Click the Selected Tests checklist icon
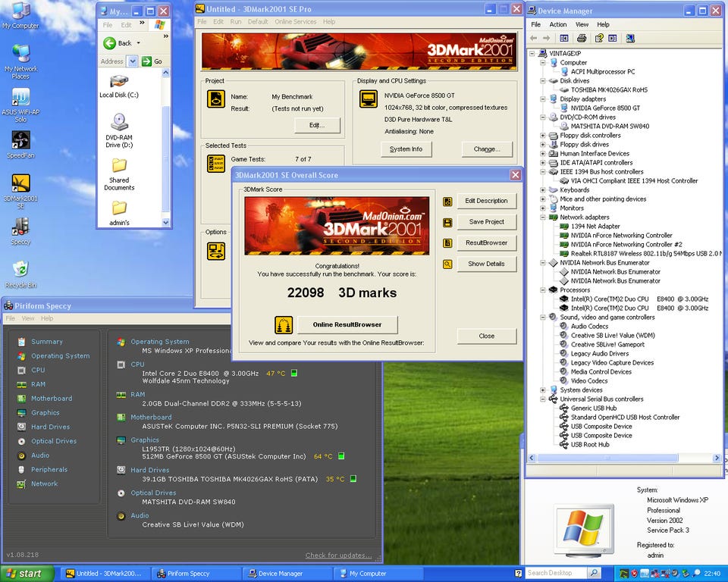Viewport: 728px width, 582px height. tap(216, 164)
